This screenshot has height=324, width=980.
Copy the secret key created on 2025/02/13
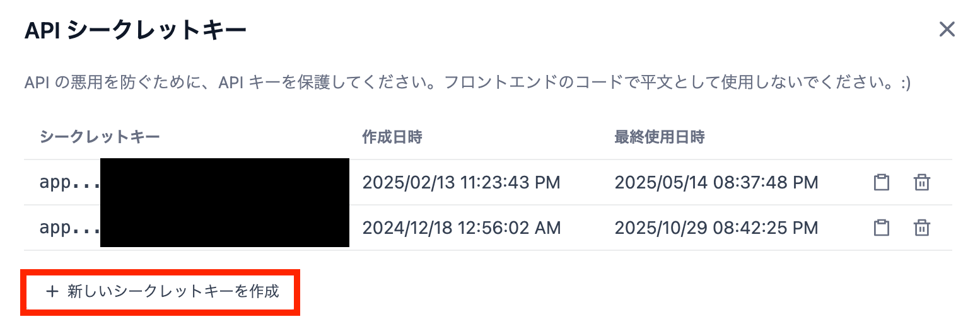pyautogui.click(x=881, y=183)
